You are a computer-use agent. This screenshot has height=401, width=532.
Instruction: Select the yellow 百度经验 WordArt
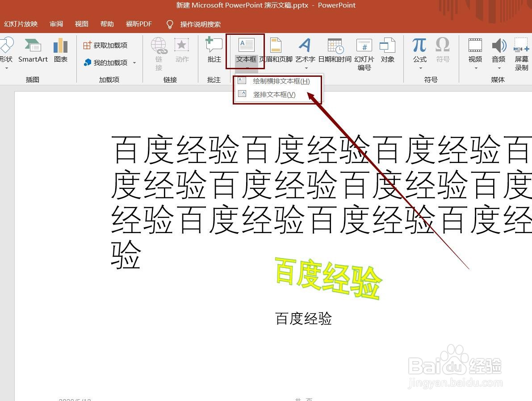pyautogui.click(x=328, y=278)
